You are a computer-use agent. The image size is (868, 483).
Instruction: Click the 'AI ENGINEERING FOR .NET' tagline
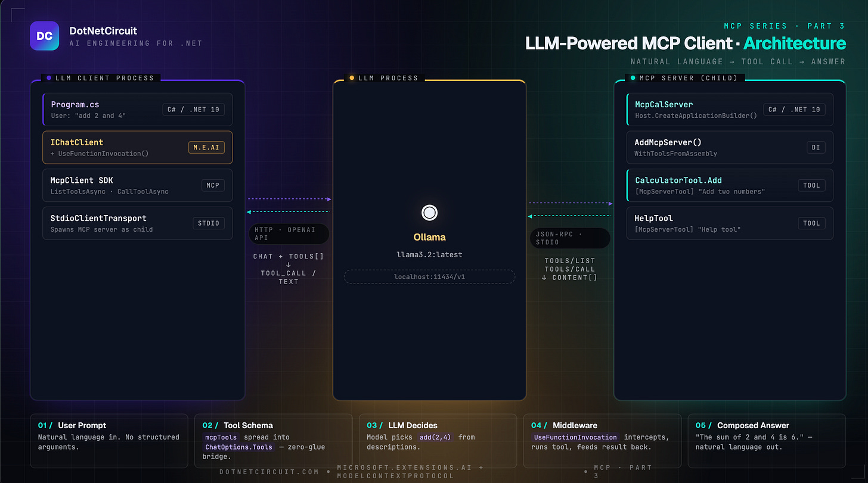[x=136, y=43]
